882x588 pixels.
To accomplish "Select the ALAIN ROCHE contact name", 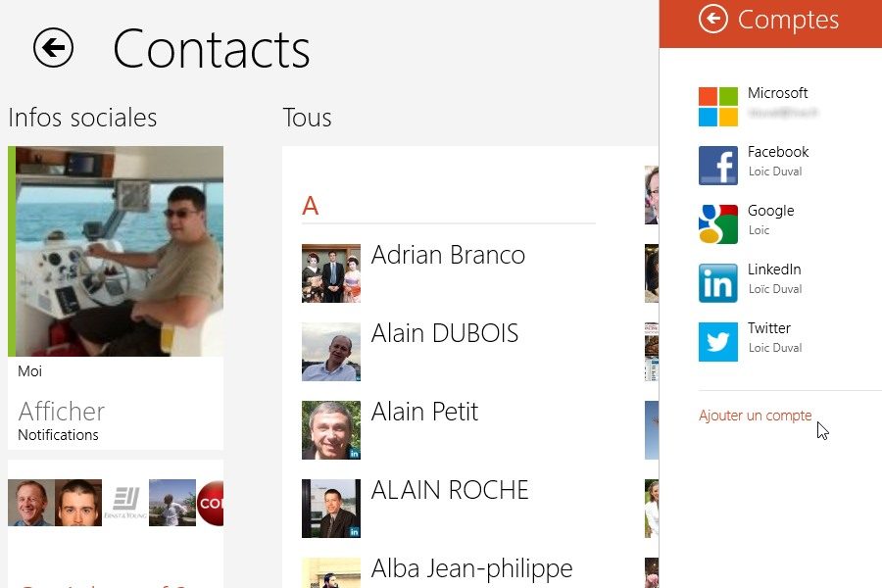I will click(x=450, y=490).
